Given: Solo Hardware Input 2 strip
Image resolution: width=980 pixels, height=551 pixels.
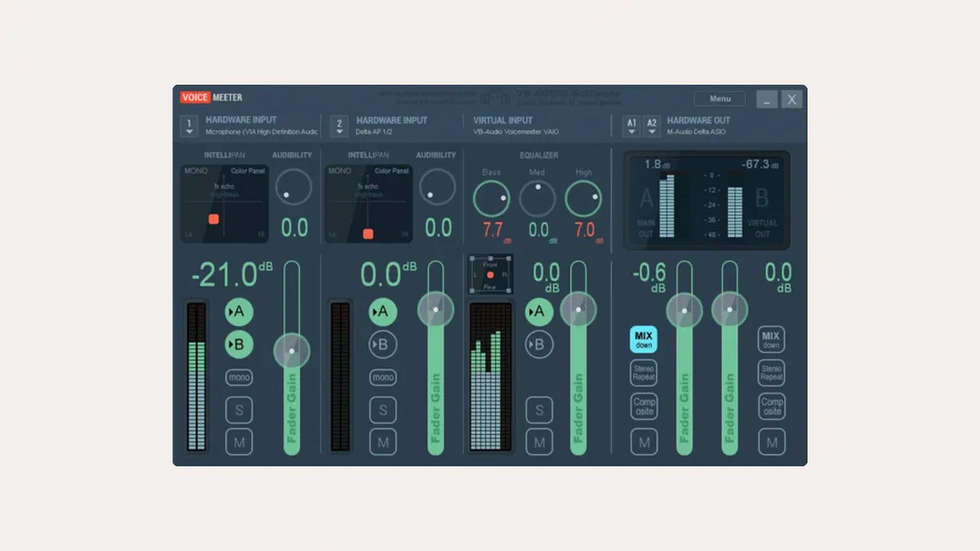Looking at the screenshot, I should click(383, 410).
